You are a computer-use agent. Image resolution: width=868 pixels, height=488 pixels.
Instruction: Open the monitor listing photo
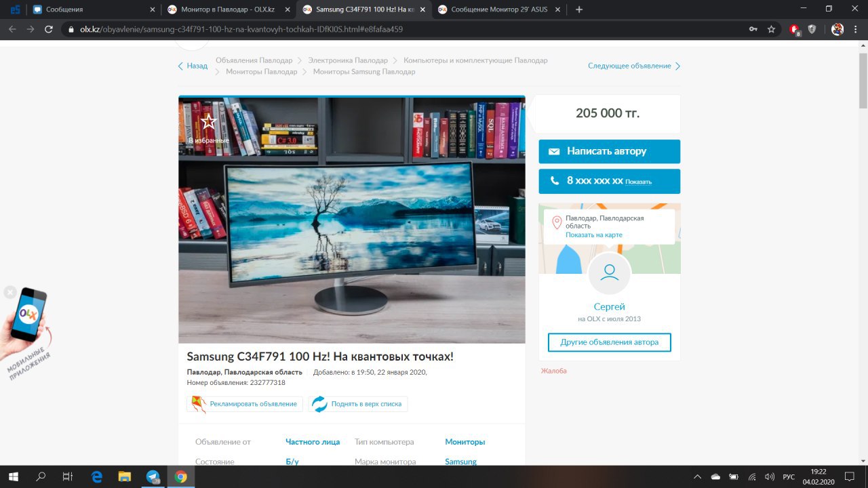pyautogui.click(x=352, y=220)
